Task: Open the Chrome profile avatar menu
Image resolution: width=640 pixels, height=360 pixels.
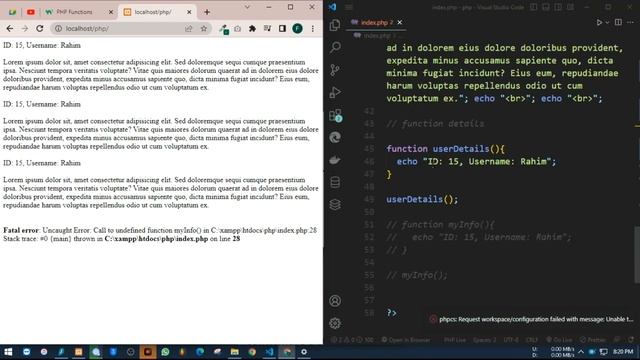Action: 298,29
